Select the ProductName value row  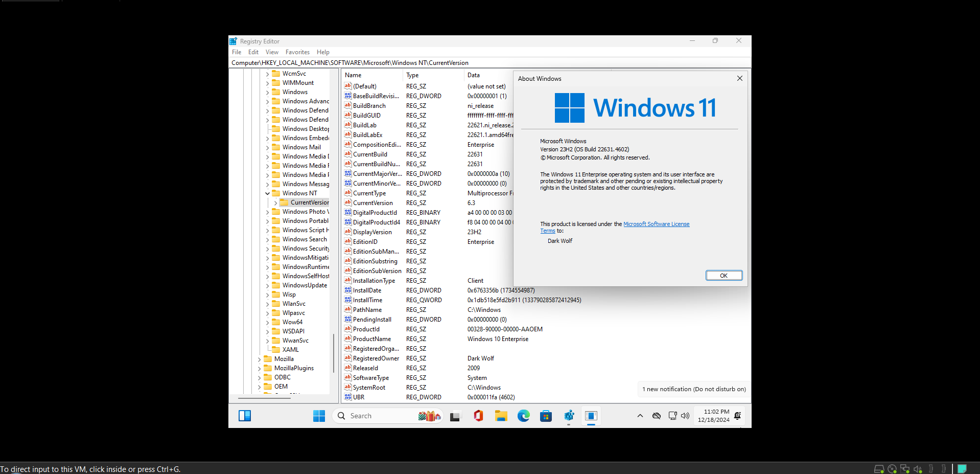(x=546, y=339)
